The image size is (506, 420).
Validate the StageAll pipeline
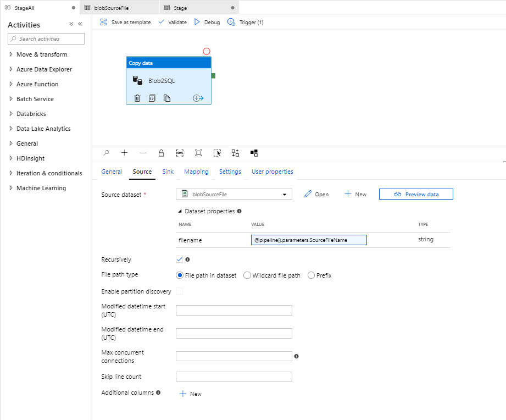[173, 22]
